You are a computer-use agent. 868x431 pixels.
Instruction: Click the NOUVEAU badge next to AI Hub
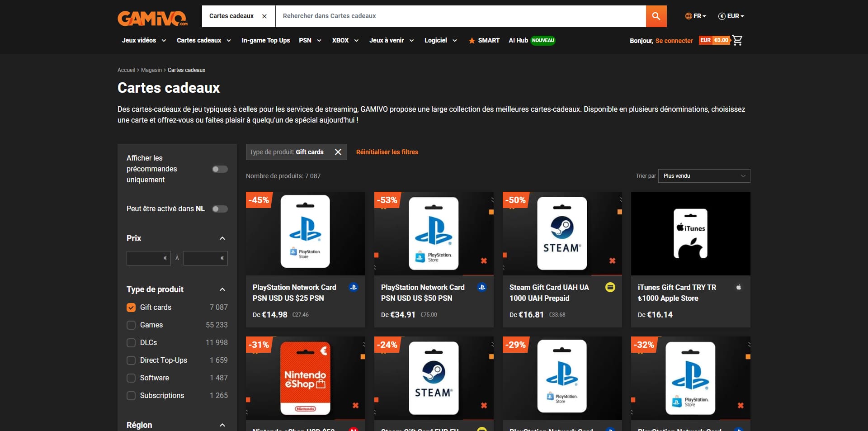[543, 40]
